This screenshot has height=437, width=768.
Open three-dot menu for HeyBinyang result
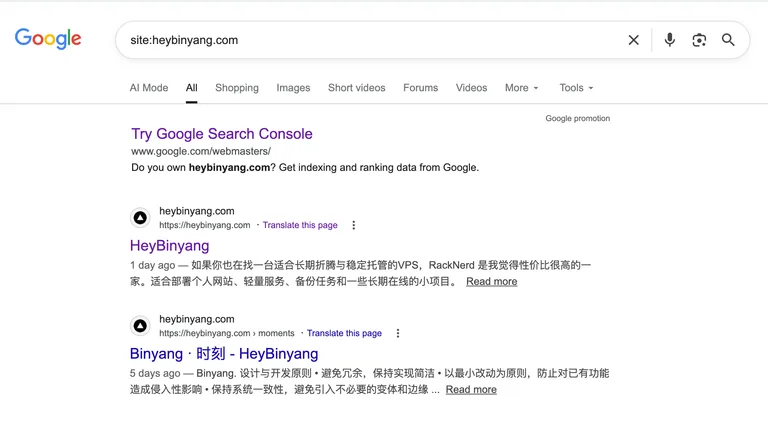tap(353, 225)
